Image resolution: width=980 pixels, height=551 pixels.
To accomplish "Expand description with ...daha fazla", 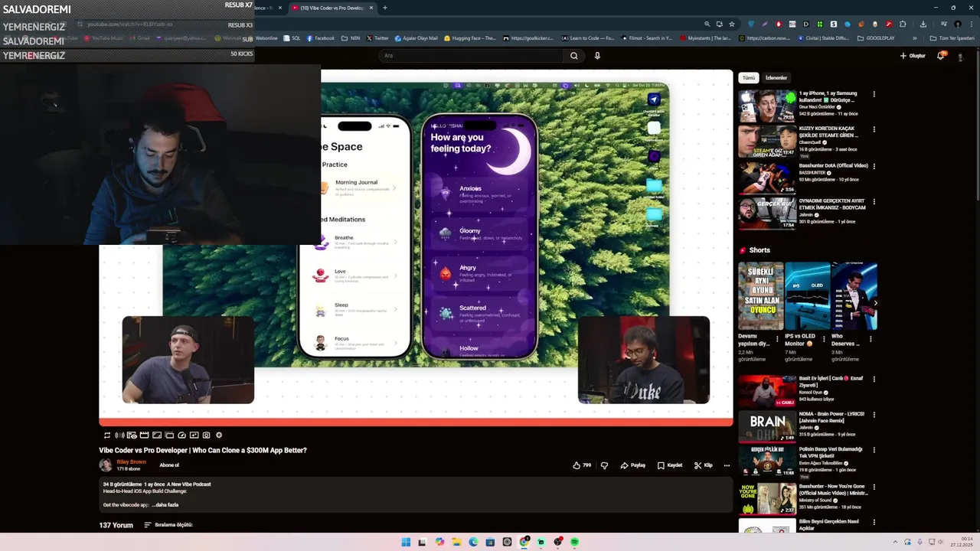I will click(x=165, y=504).
